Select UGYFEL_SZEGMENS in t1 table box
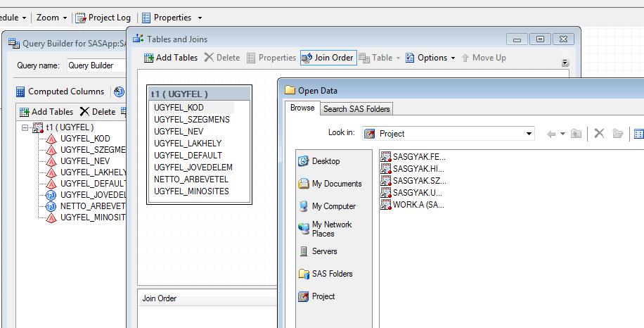Viewport: 644px width, 328px height. 192,120
